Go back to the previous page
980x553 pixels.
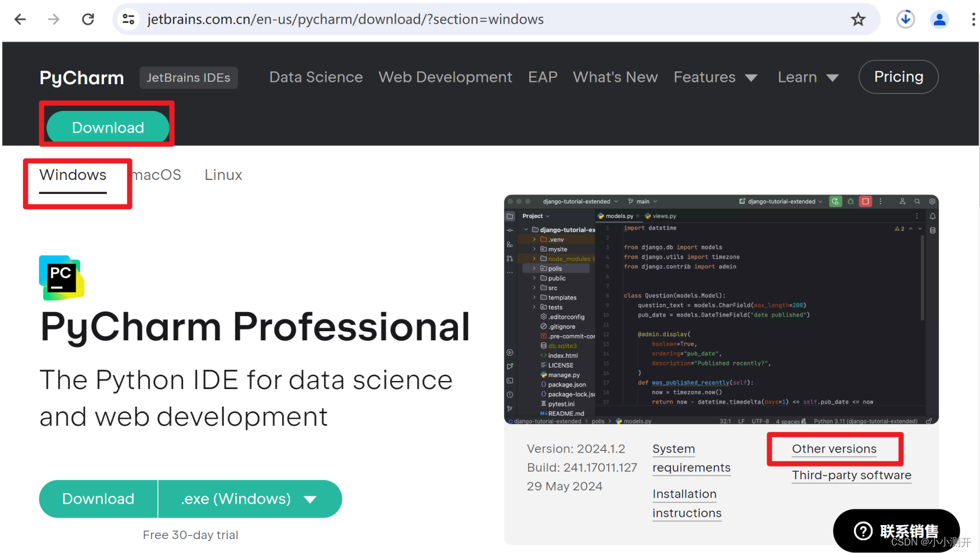click(20, 19)
